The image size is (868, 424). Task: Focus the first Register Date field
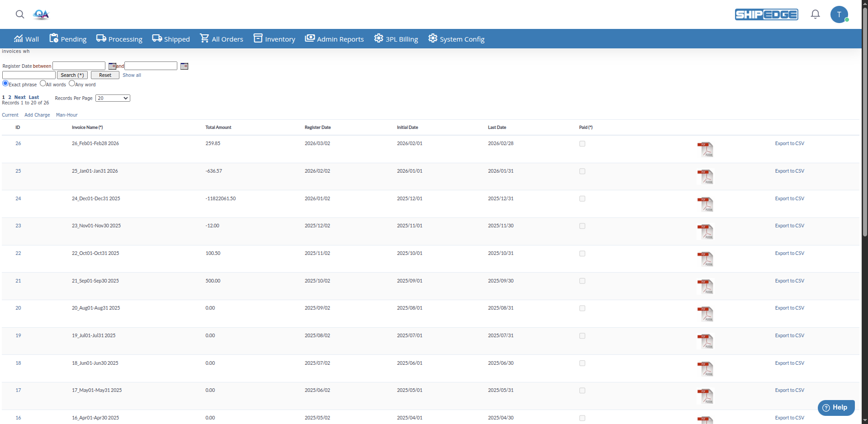pyautogui.click(x=79, y=66)
